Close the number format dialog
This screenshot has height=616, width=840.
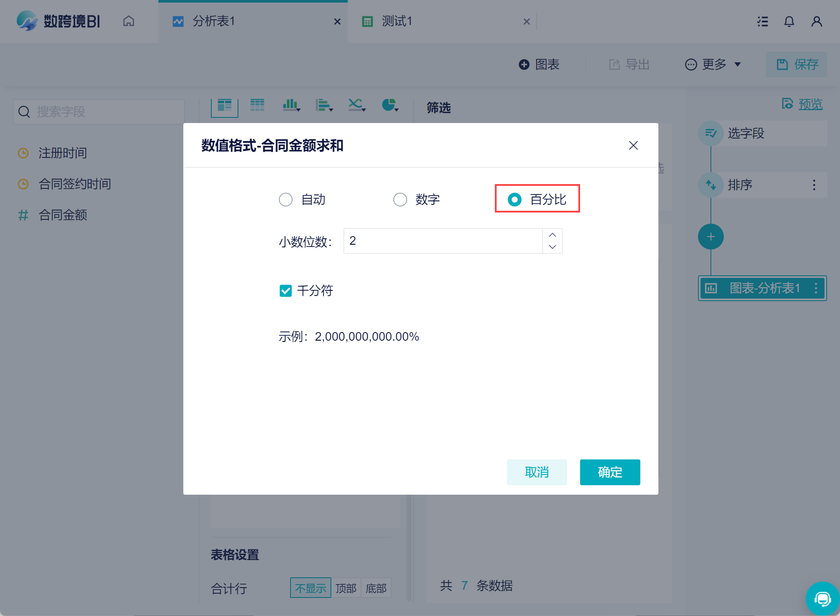(633, 145)
